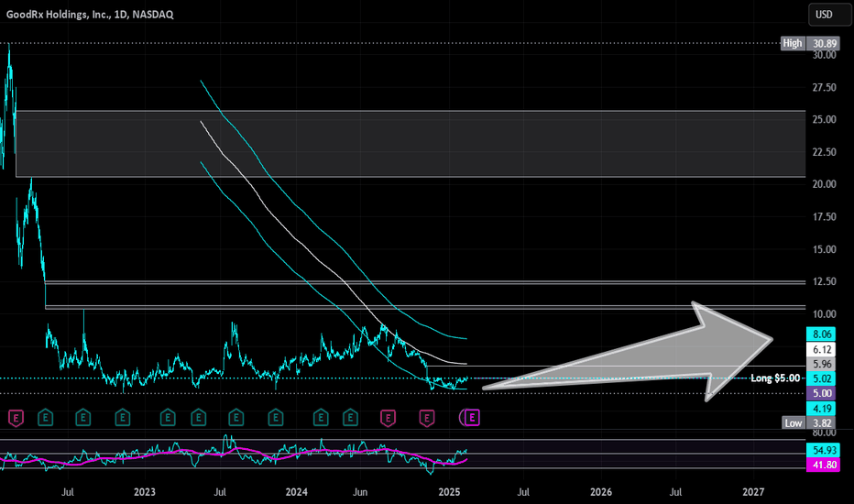Click the 20.00 tick on the price scale

(x=824, y=184)
